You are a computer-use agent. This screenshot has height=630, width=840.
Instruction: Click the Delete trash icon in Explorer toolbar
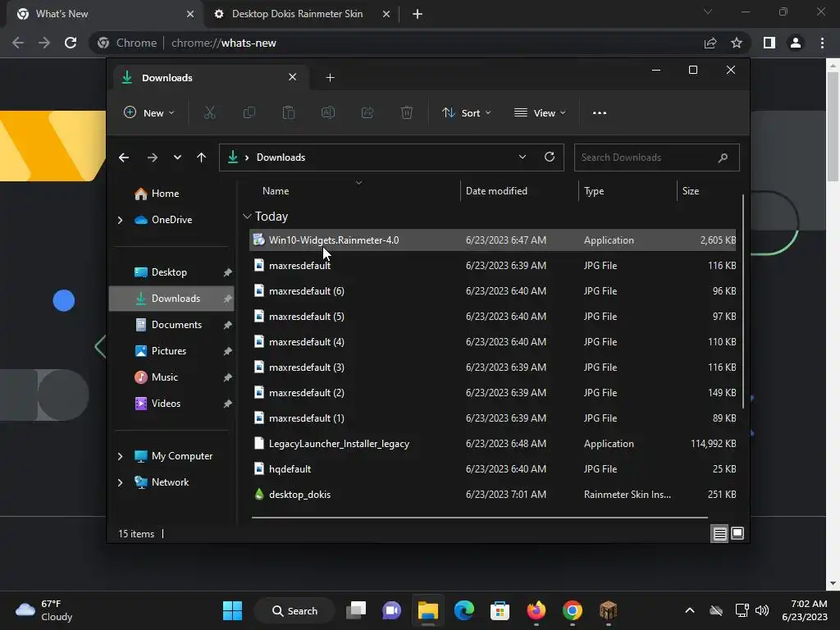coord(407,112)
